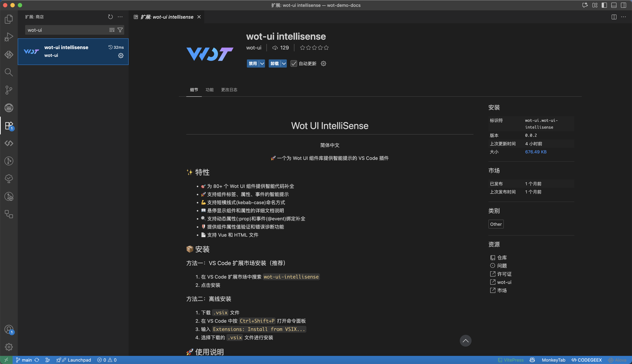Image resolution: width=632 pixels, height=364 pixels.
Task: Open the extensions view more actions menu
Action: (x=120, y=17)
